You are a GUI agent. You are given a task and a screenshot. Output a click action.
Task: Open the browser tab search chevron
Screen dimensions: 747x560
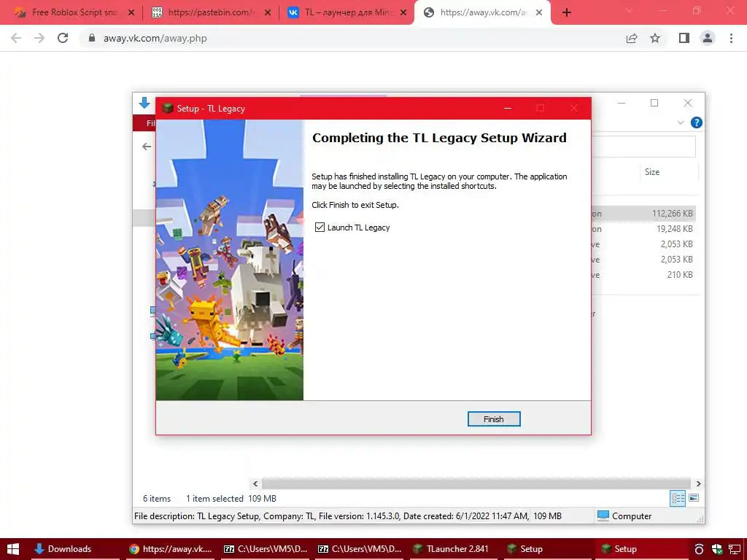click(x=629, y=10)
